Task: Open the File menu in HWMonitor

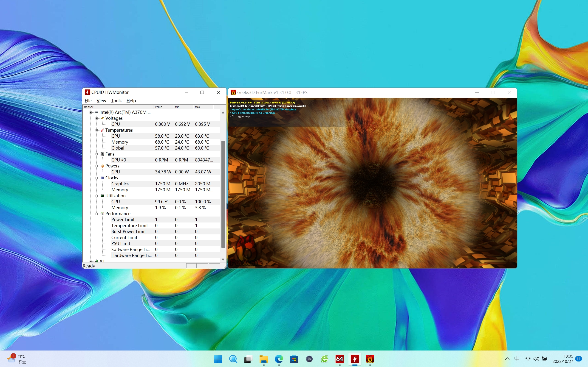Action: click(x=88, y=101)
